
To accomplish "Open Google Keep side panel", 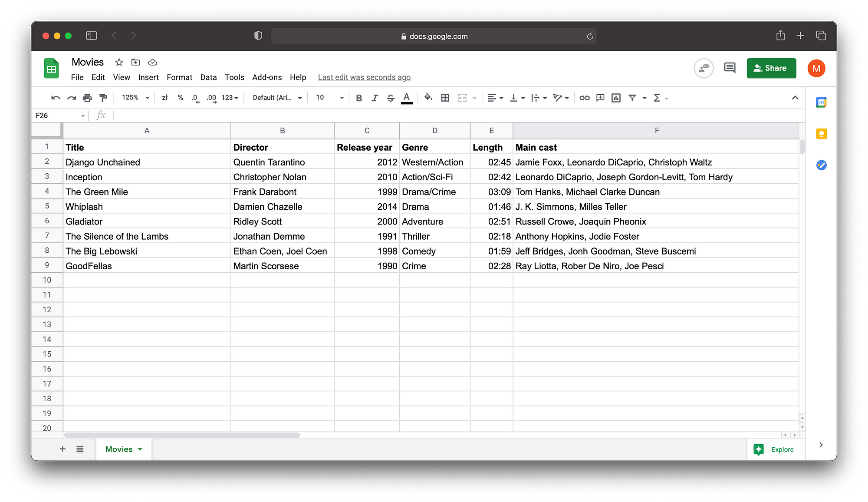I will click(x=821, y=134).
